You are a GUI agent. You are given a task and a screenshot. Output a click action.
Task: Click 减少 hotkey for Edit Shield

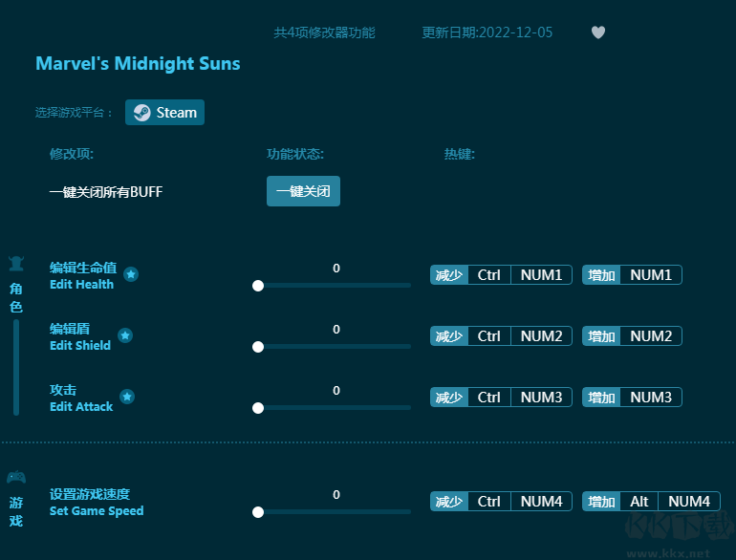click(449, 336)
